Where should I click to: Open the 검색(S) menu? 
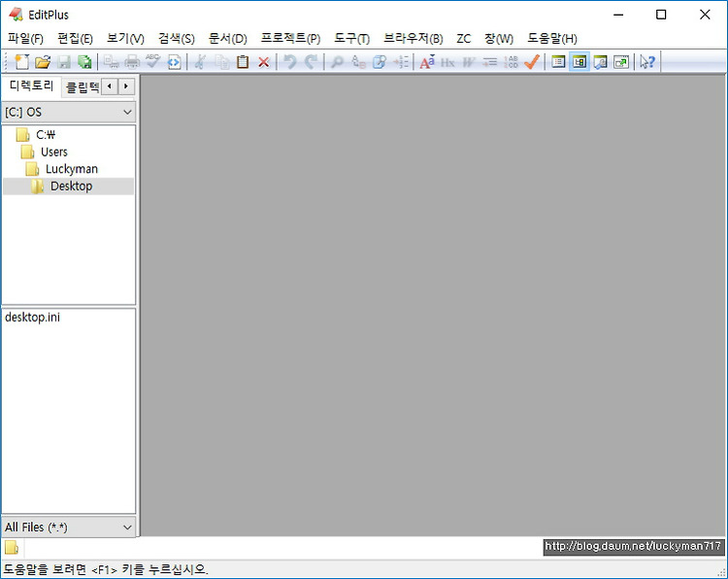tap(176, 38)
